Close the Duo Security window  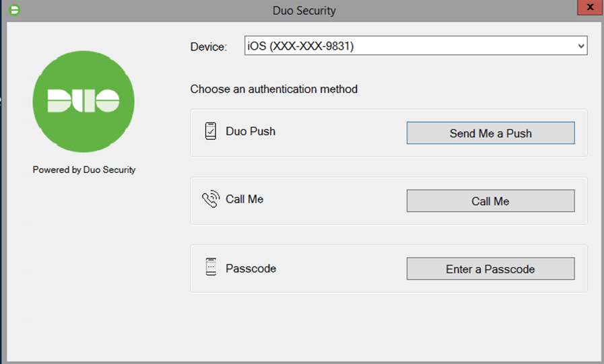[x=590, y=8]
